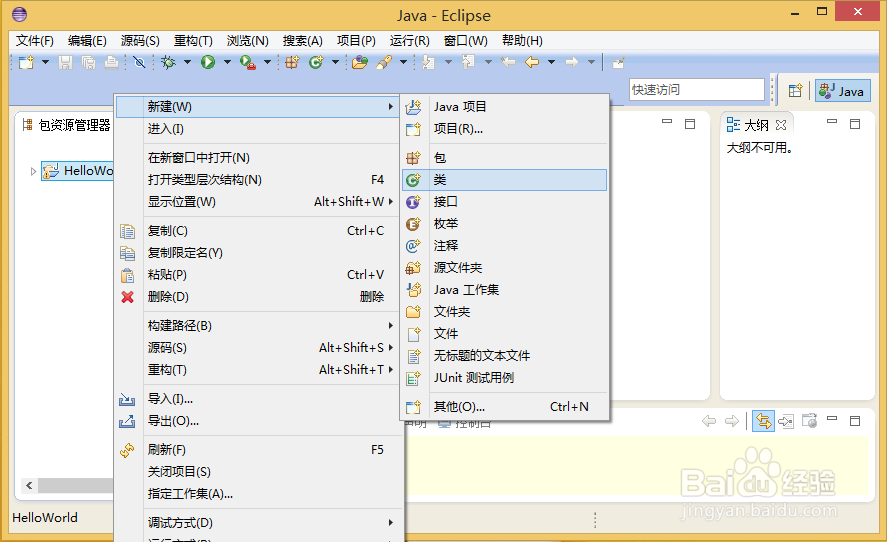Select 源文件夹 in the New submenu

click(505, 268)
